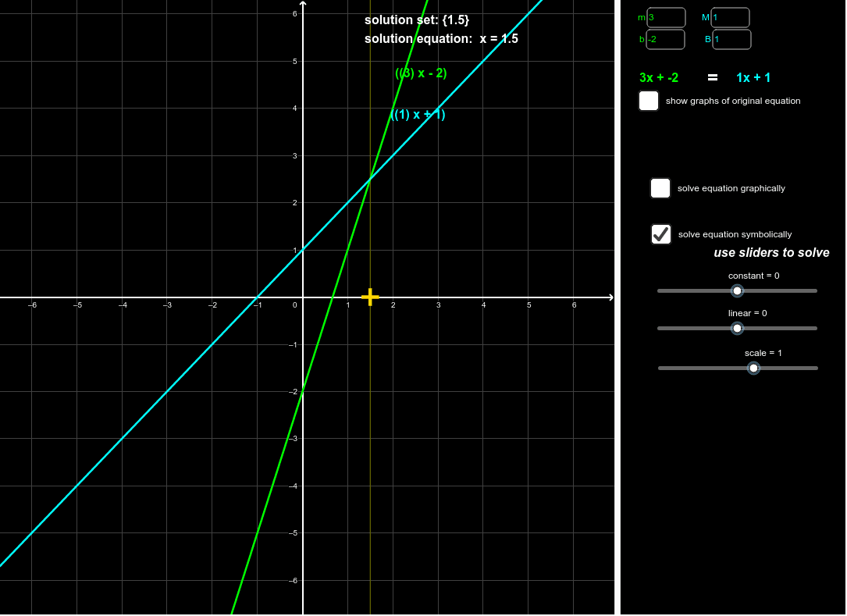
Task: Uncheck 'solve equation symbolically' checkbox
Action: (661, 234)
